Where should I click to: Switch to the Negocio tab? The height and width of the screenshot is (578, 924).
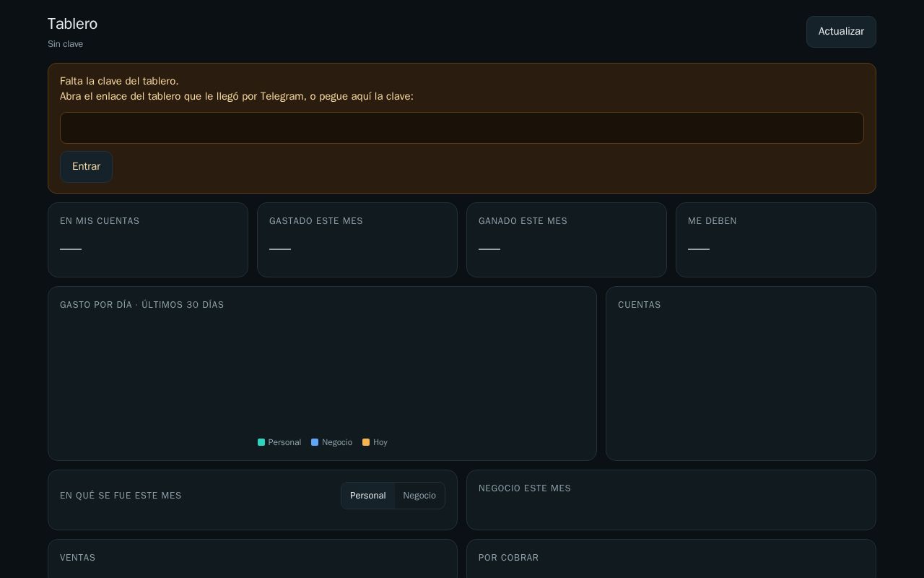419,496
